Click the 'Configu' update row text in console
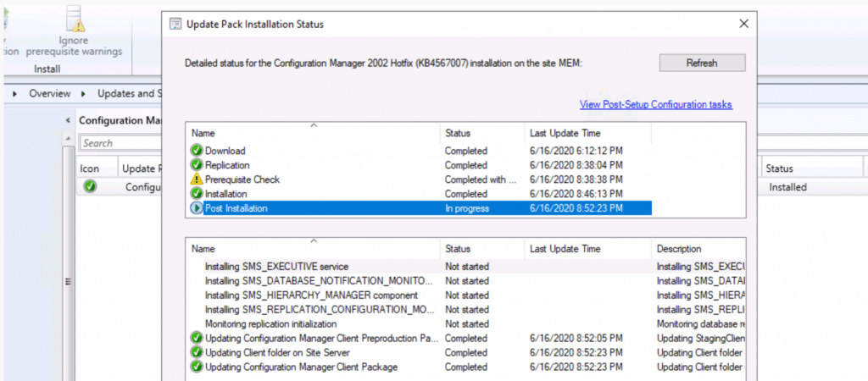Image resolution: width=868 pixels, height=381 pixels. [142, 187]
